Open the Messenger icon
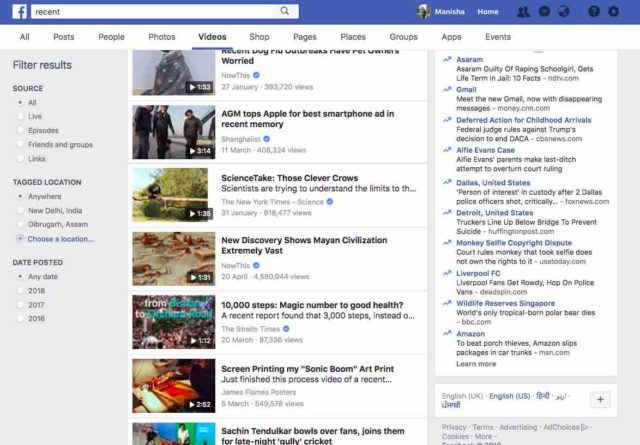This screenshot has width=640, height=445. click(544, 12)
